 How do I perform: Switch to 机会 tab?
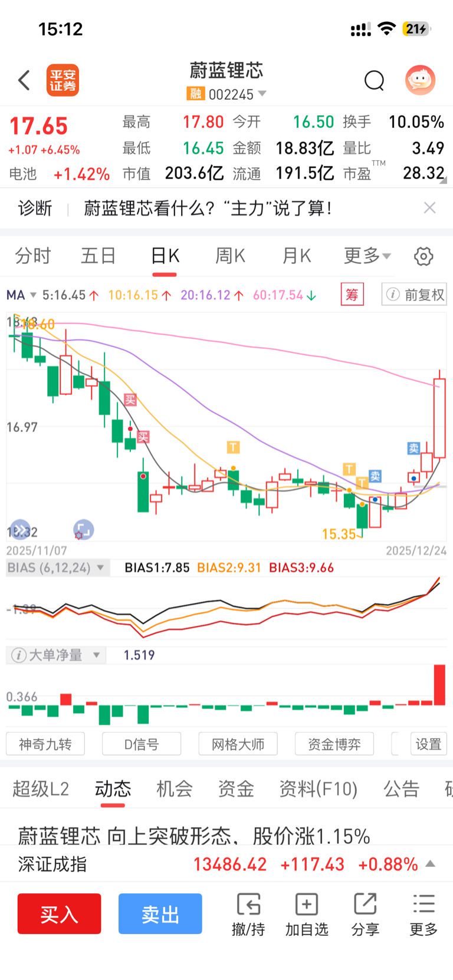click(175, 788)
